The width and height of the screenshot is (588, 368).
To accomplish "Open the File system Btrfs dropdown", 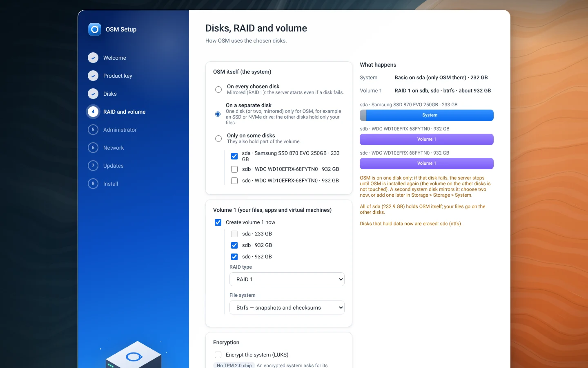I will point(287,307).
